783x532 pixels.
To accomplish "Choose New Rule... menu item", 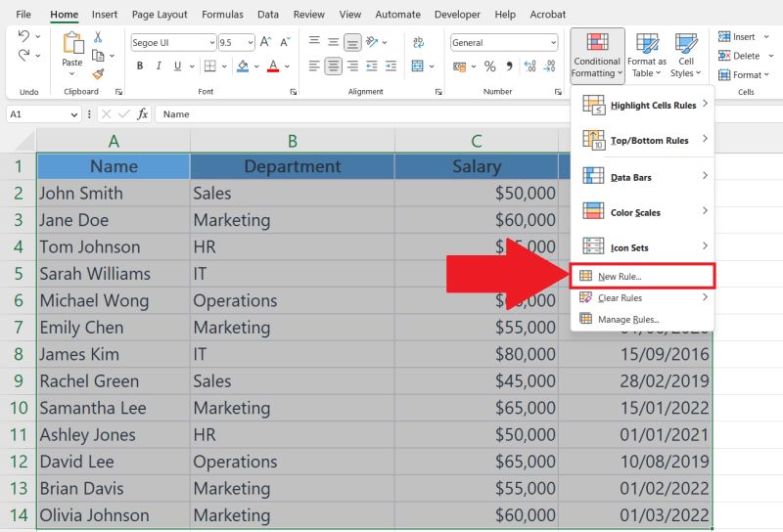I will coord(643,276).
